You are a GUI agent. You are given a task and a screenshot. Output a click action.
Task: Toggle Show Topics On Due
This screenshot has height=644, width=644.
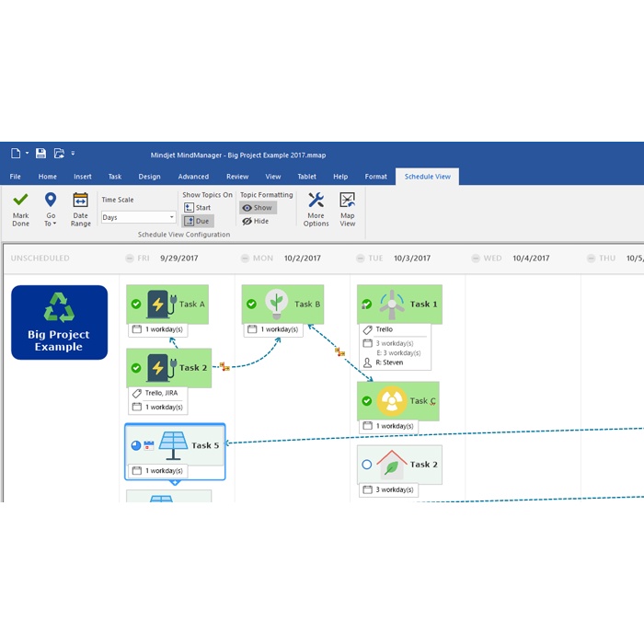click(198, 221)
